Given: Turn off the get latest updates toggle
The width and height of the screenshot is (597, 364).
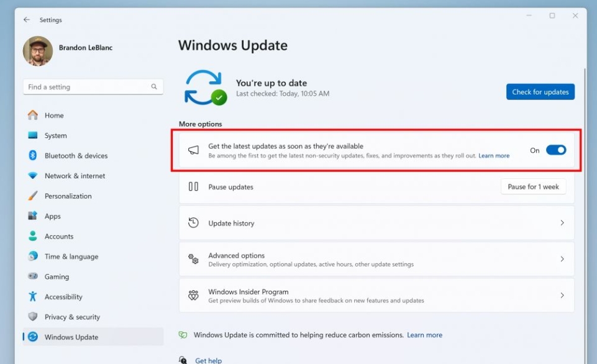Looking at the screenshot, I should coord(556,150).
